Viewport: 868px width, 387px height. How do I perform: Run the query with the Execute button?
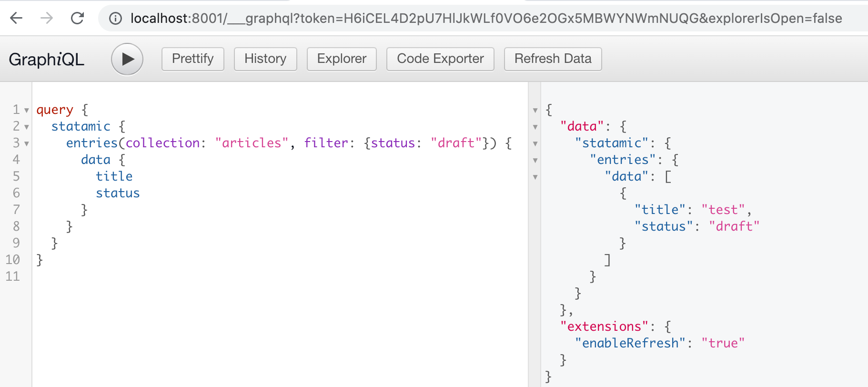127,59
